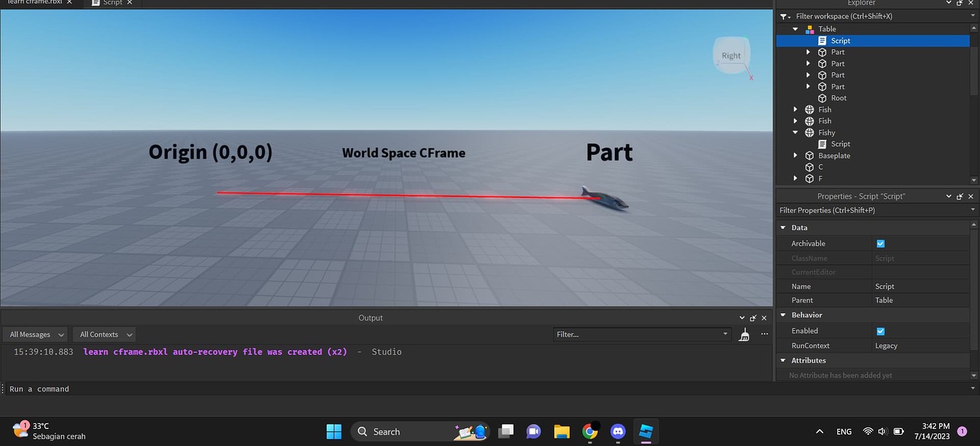Select the Root item in Explorer
Viewport: 980px width, 446px height.
pyautogui.click(x=840, y=98)
